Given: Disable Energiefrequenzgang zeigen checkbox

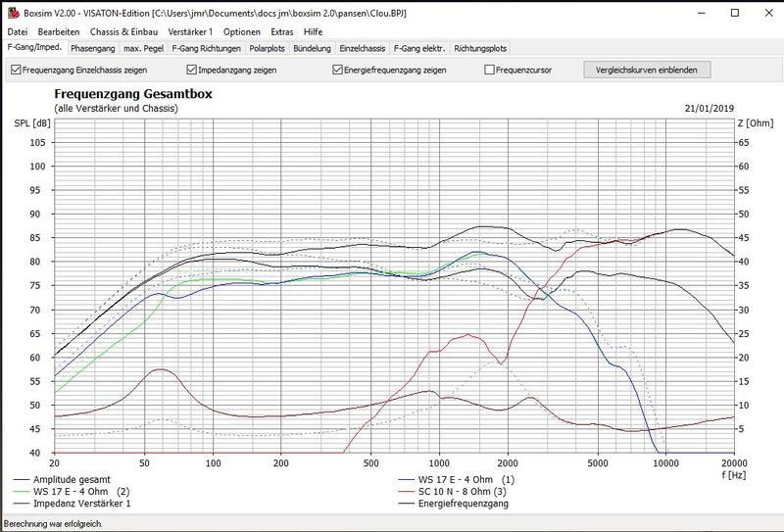Looking at the screenshot, I should (x=338, y=71).
